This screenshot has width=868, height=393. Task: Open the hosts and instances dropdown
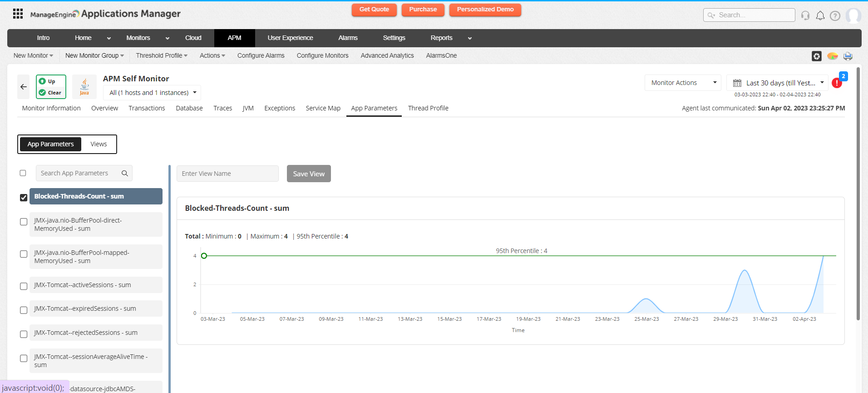(x=152, y=93)
